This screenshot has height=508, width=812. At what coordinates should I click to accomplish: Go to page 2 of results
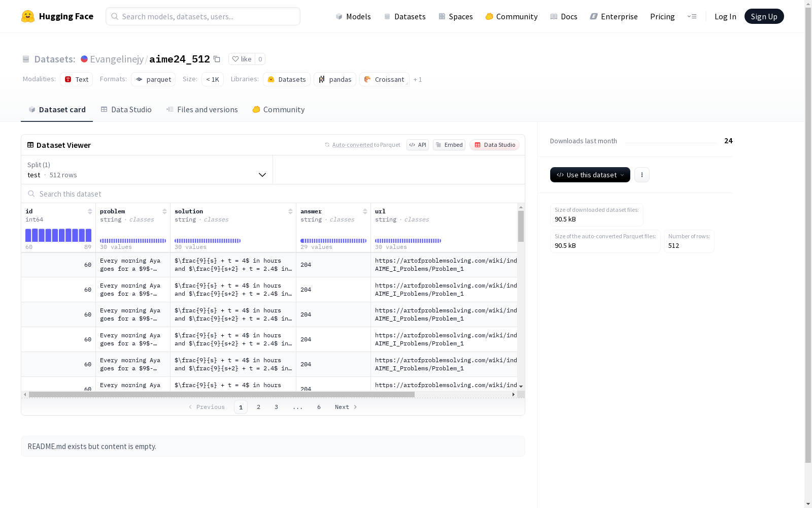[259, 407]
